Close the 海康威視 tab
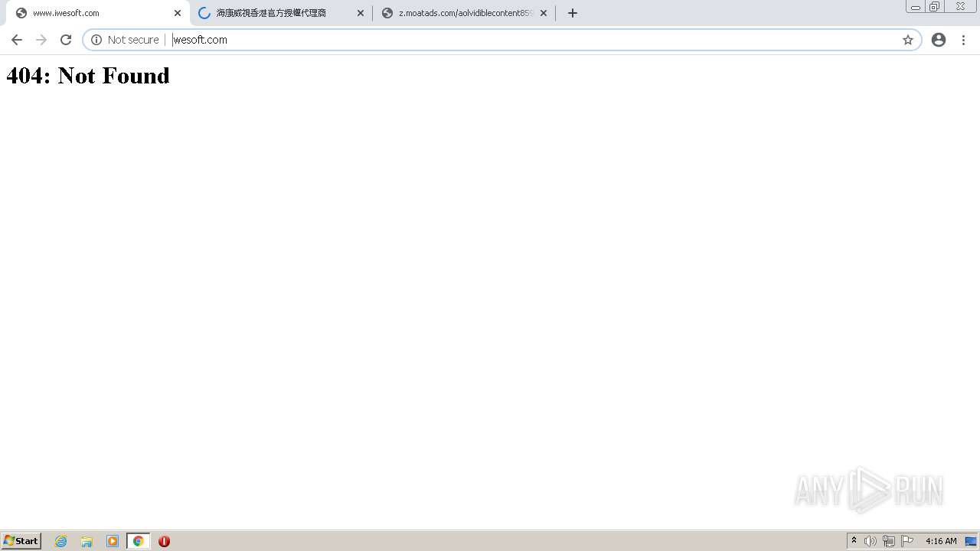Screen dimensions: 980x551 click(x=361, y=13)
